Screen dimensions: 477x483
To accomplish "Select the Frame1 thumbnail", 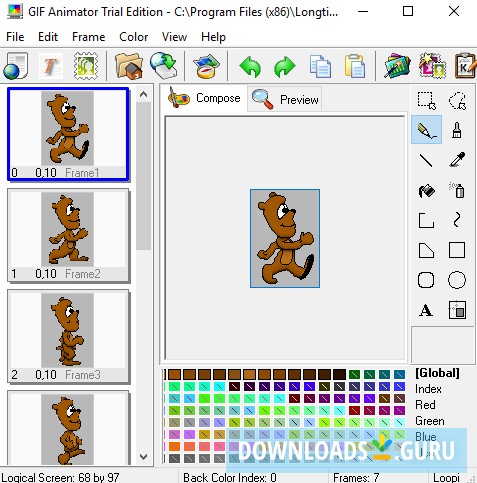I will 68,134.
